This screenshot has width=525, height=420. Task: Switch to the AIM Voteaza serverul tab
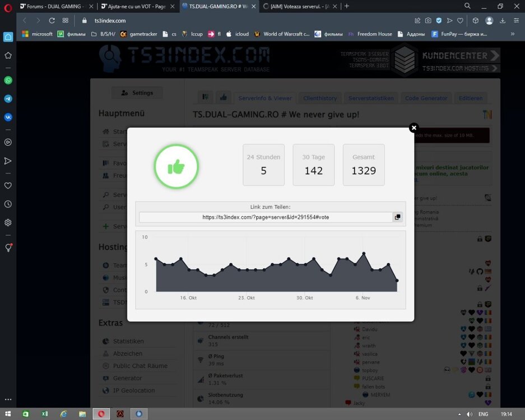[x=297, y=6]
